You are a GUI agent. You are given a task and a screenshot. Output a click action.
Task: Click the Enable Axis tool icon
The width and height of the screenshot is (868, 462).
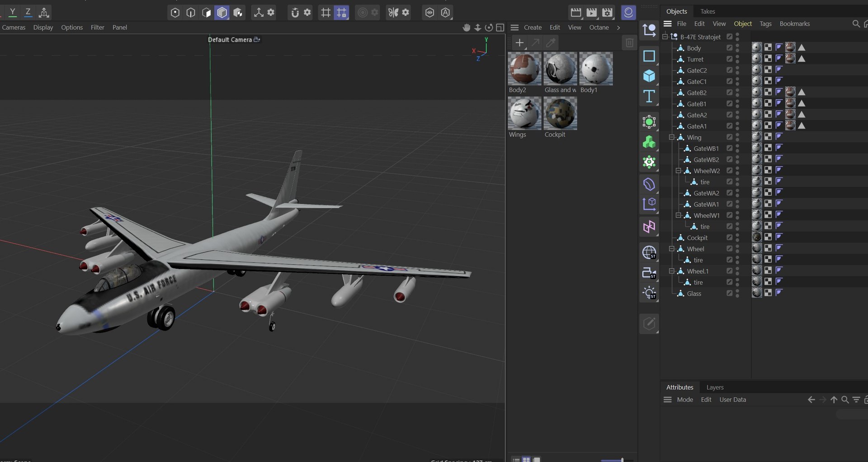(x=259, y=13)
